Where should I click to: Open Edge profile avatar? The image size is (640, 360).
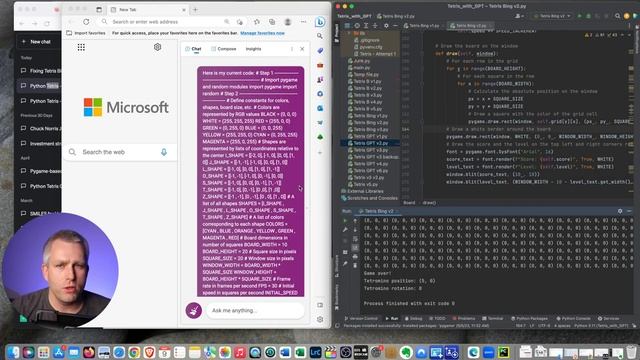288,22
